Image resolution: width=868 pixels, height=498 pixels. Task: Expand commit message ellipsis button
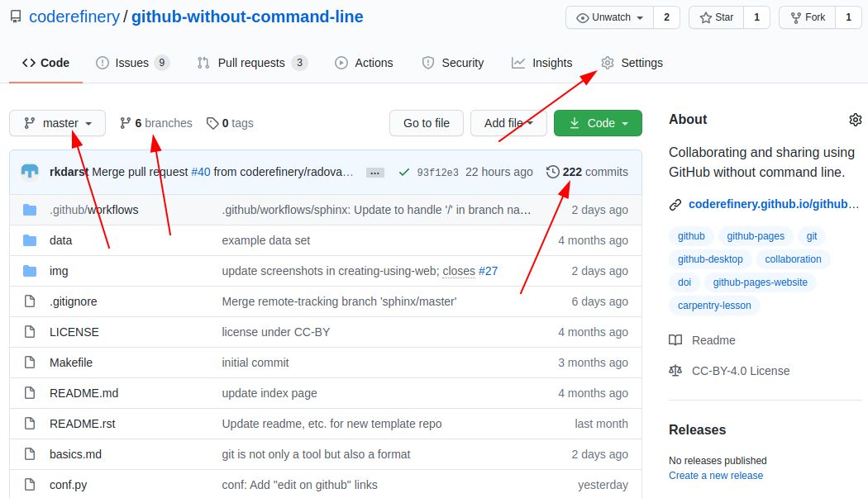[374, 173]
